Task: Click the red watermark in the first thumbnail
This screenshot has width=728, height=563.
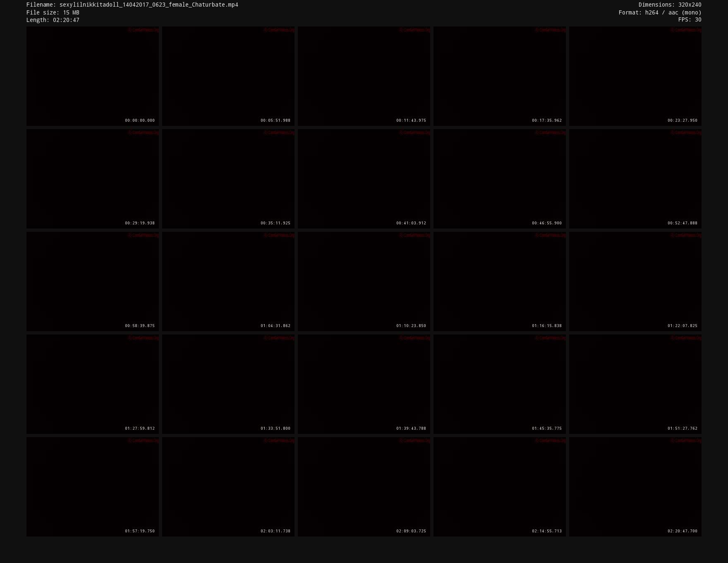Action: 143,30
